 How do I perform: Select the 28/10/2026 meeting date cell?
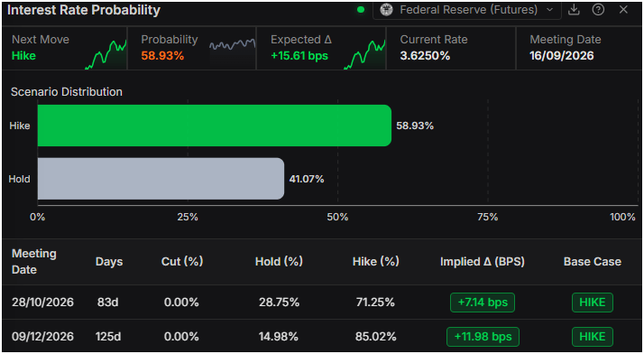click(x=42, y=303)
